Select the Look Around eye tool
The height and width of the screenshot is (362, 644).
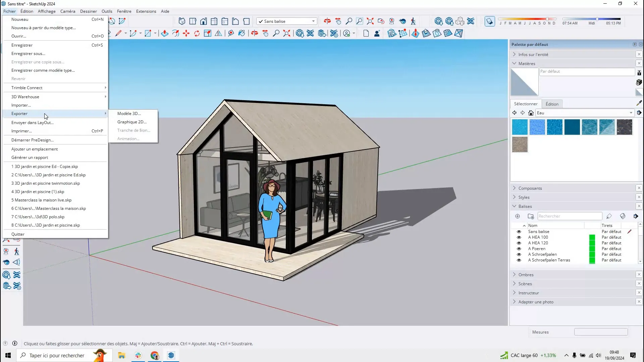point(402,21)
